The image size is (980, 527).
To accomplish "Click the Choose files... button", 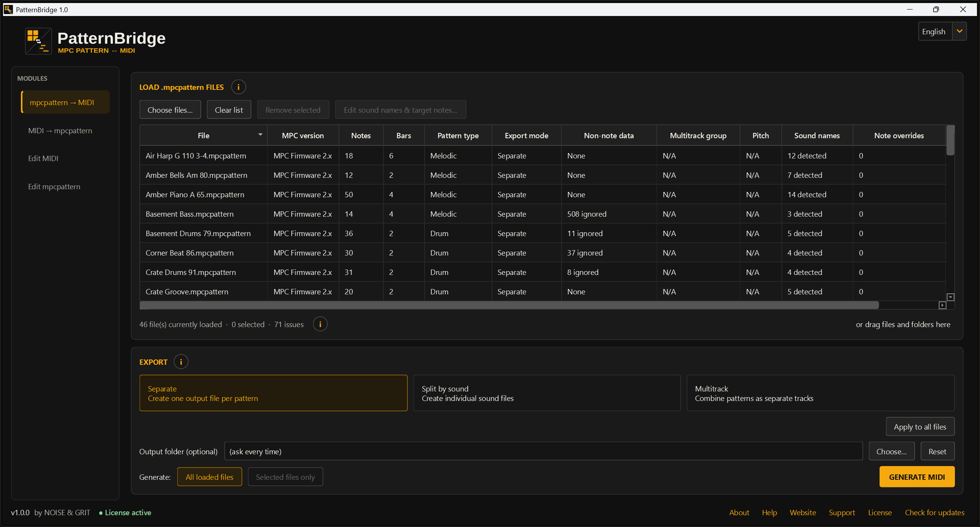I will click(x=170, y=110).
